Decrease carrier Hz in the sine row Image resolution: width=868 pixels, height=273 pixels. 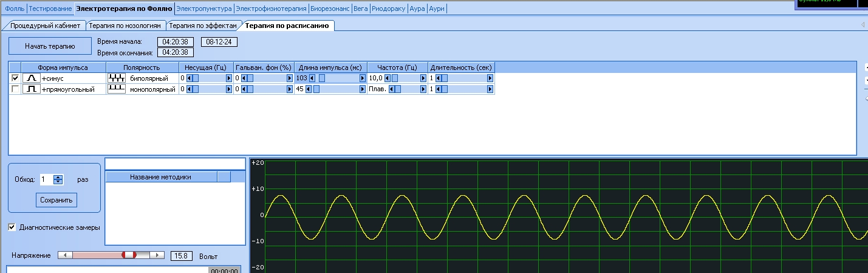pos(188,78)
